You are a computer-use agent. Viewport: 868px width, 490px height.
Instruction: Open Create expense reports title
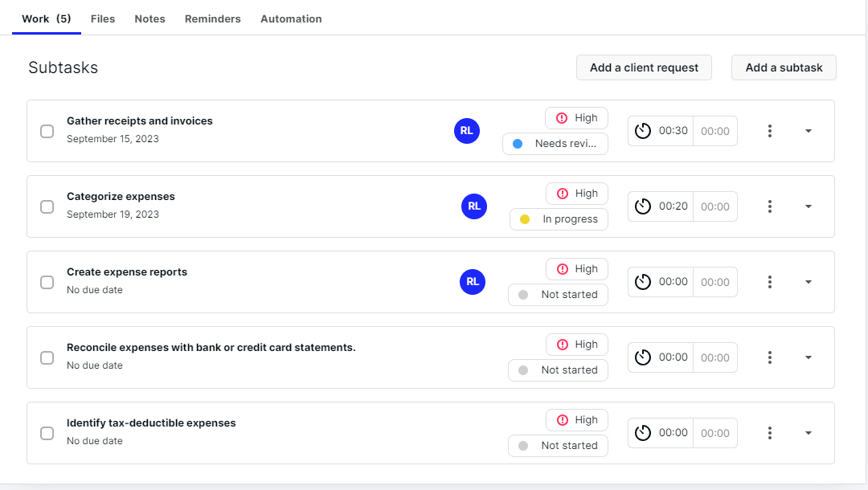click(127, 272)
